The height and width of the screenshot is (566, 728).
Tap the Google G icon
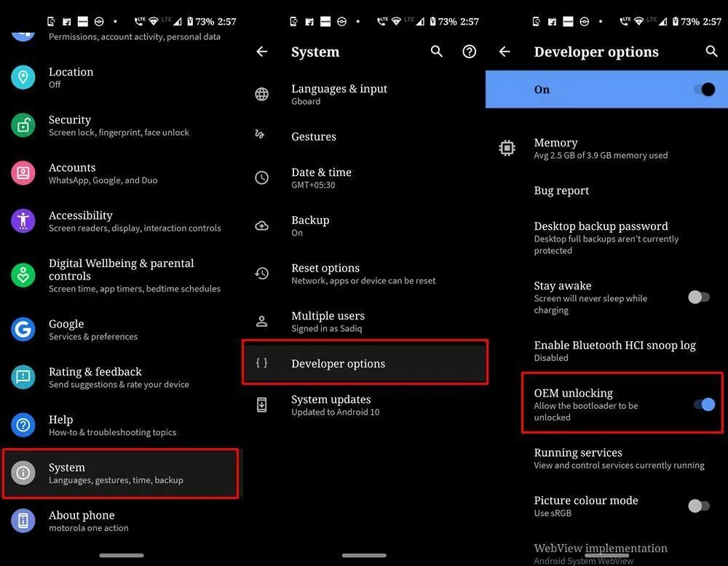tap(23, 330)
